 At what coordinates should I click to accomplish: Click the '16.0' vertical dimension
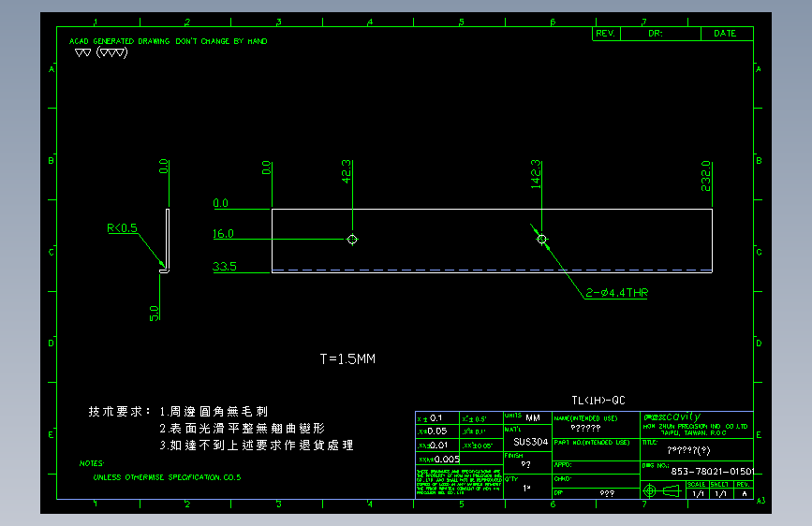point(223,233)
